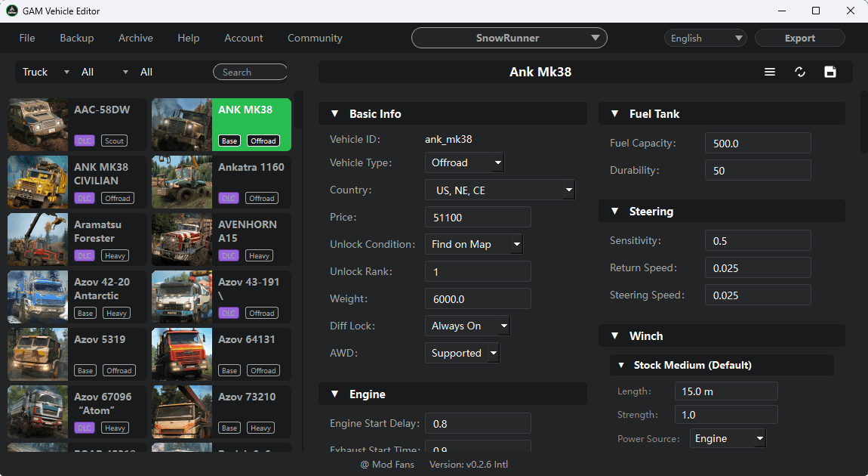Click the winch Strength field
868x476 pixels.
[x=726, y=415]
